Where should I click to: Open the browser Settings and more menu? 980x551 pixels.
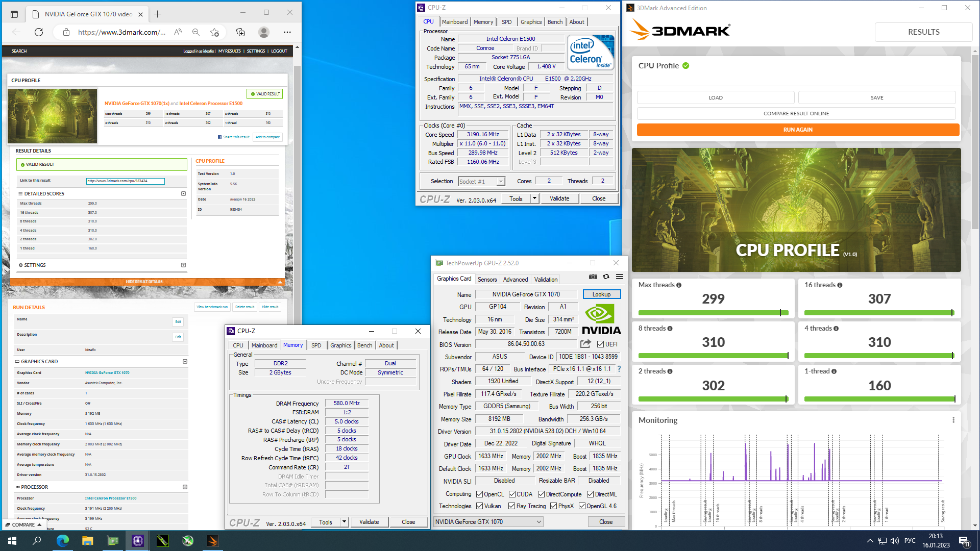pyautogui.click(x=287, y=32)
